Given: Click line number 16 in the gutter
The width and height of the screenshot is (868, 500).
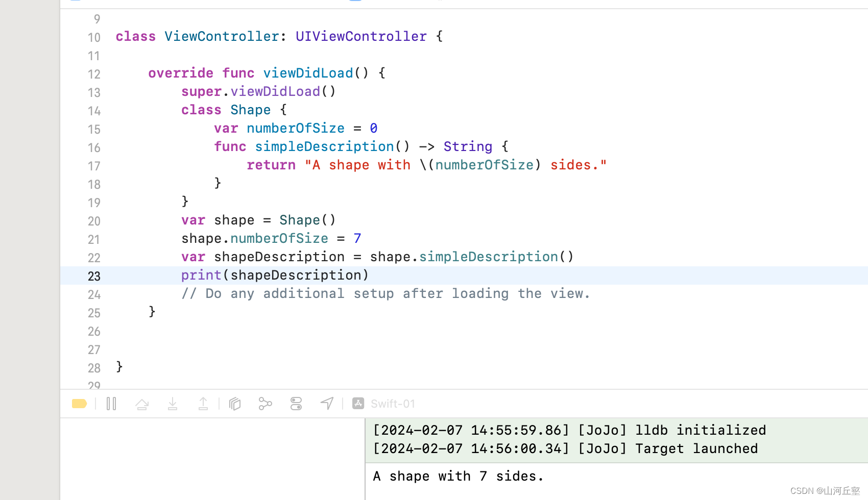Looking at the screenshot, I should [94, 147].
